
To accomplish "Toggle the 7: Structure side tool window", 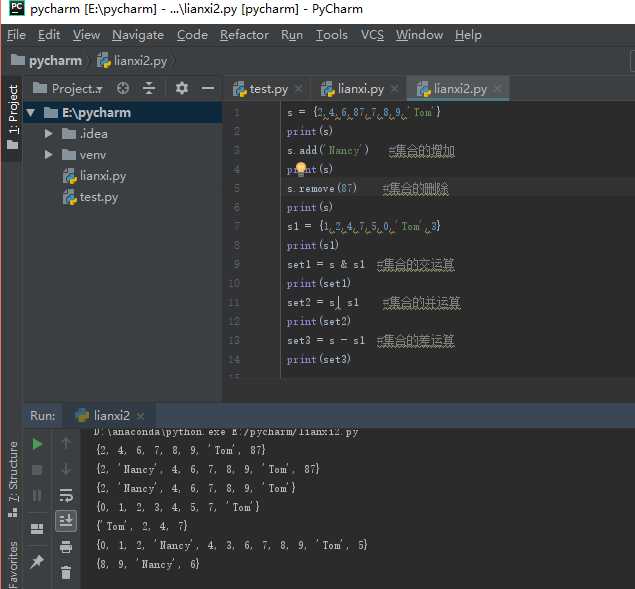I will tap(13, 480).
